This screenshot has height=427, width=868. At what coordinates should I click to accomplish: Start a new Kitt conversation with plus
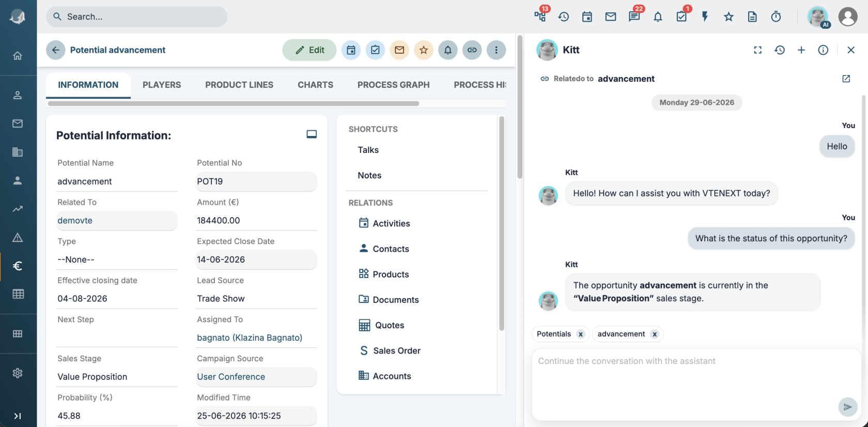tap(801, 50)
